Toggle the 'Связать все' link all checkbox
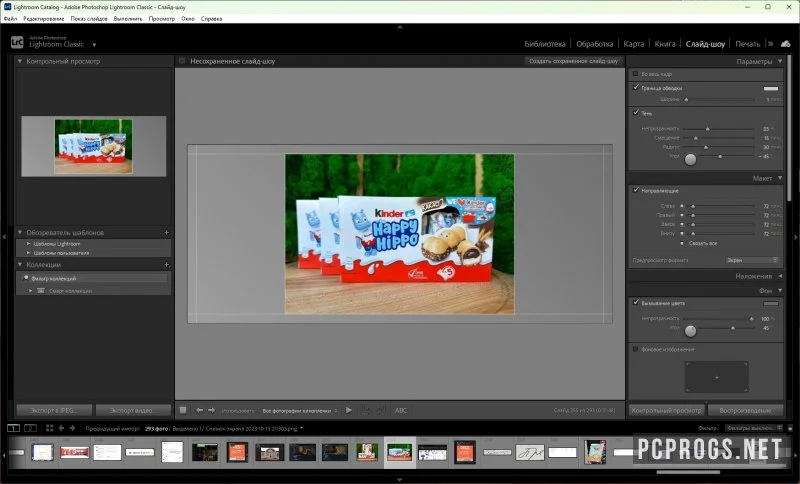This screenshot has width=800, height=484. coord(682,243)
